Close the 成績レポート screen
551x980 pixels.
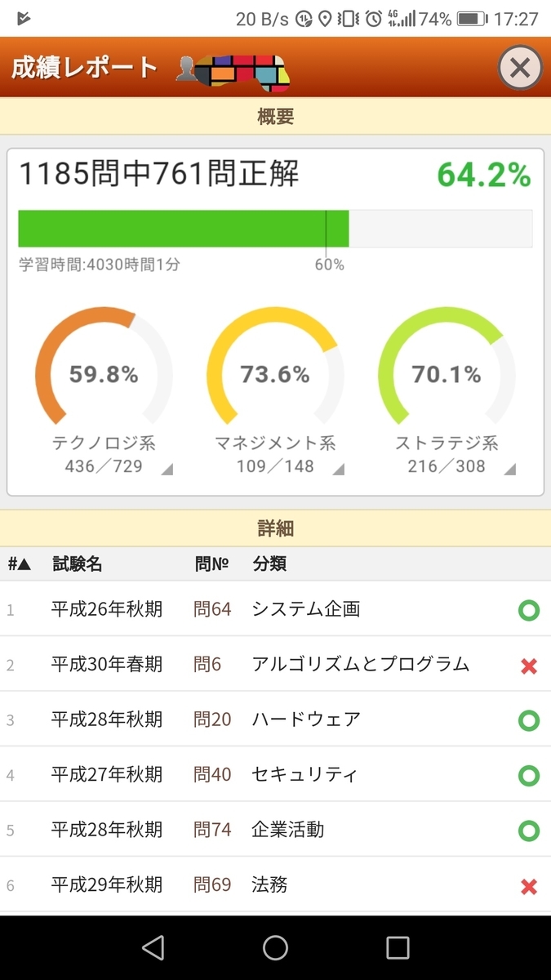click(520, 68)
